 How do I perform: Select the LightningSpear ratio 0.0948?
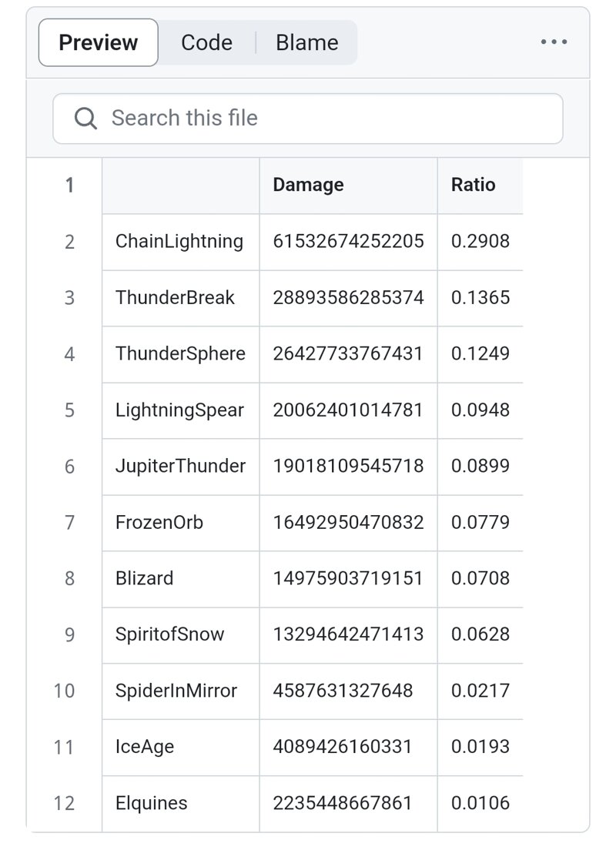tap(480, 410)
